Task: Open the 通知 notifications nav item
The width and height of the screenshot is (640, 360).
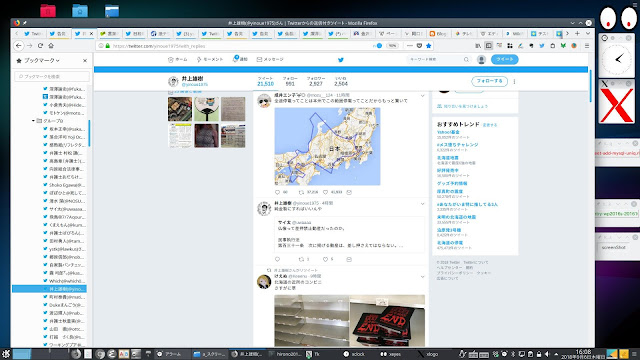Action: point(240,60)
